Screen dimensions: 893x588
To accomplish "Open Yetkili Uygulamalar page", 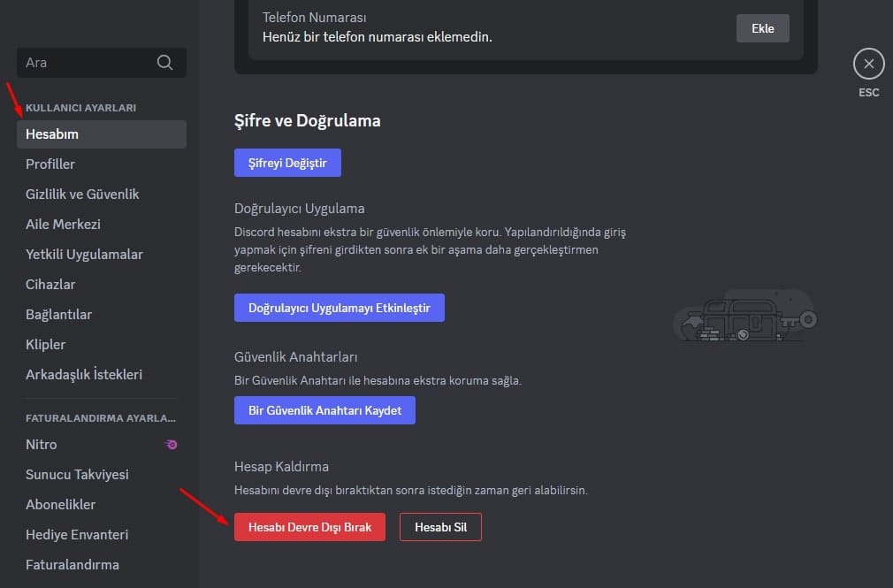I will pos(84,255).
